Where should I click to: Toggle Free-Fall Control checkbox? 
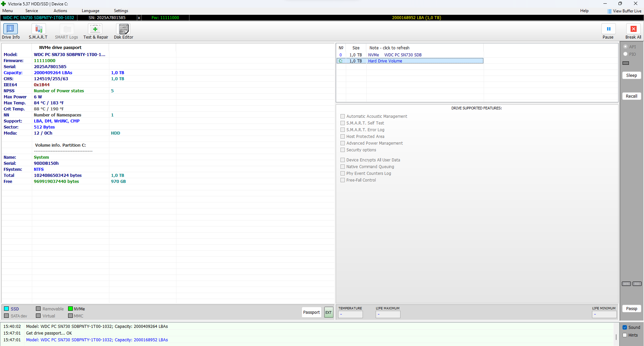pyautogui.click(x=343, y=180)
